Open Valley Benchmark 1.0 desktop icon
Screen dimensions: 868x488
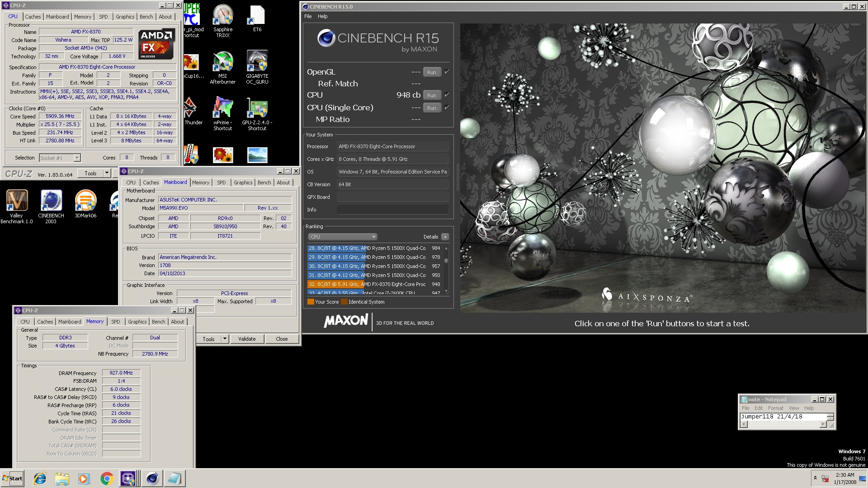tap(17, 206)
